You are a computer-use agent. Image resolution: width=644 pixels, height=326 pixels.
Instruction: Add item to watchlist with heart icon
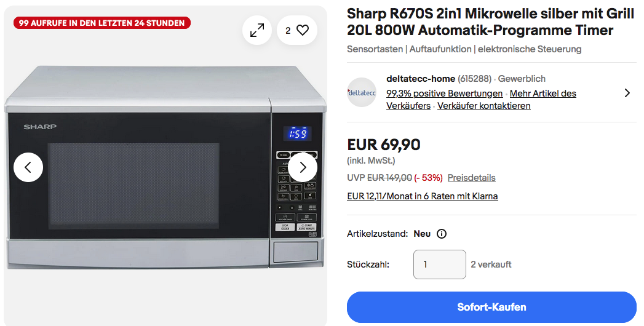click(297, 30)
